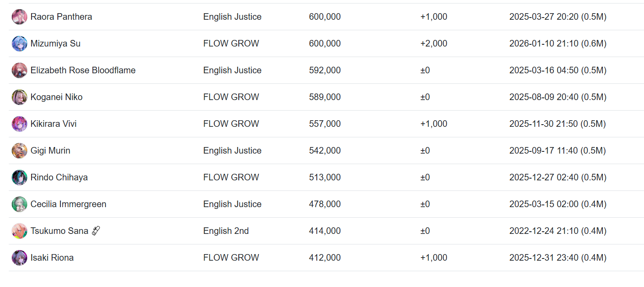This screenshot has height=287, width=644.
Task: Open the Gigi Murin name link
Action: coord(50,151)
